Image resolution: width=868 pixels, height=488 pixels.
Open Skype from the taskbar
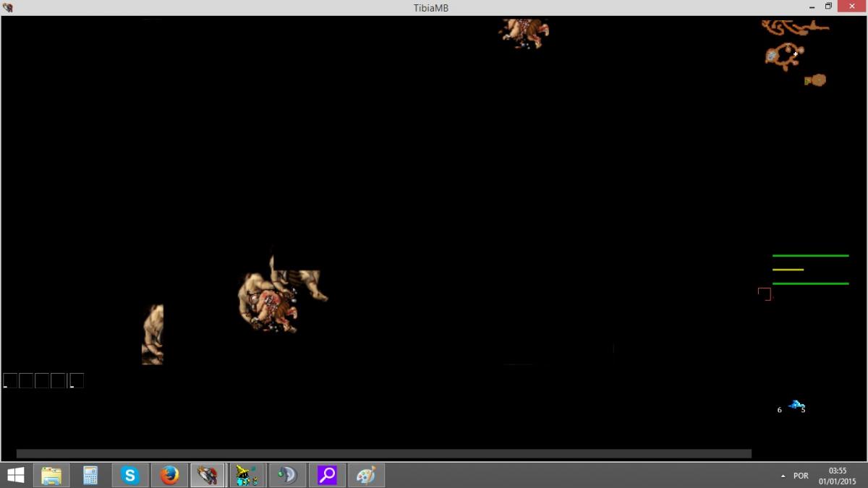coord(129,475)
